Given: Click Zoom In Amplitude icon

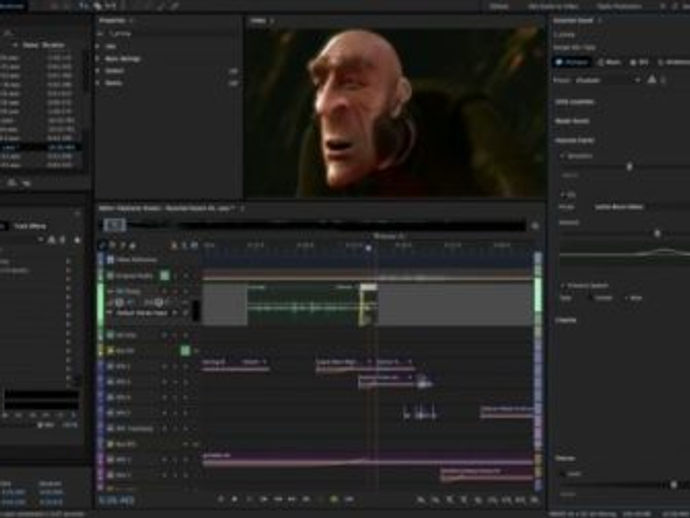Looking at the screenshot, I should 421,500.
